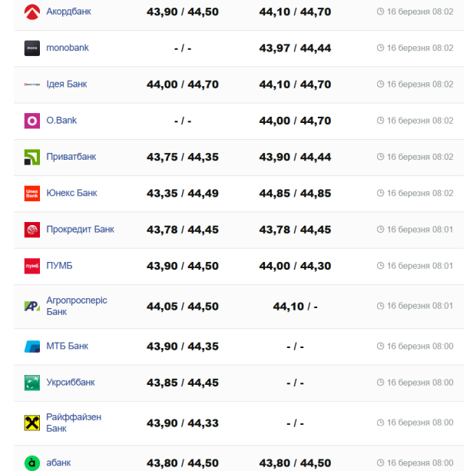
Task: Click the Райффайзен Банк yellow logo
Action: 31,423
